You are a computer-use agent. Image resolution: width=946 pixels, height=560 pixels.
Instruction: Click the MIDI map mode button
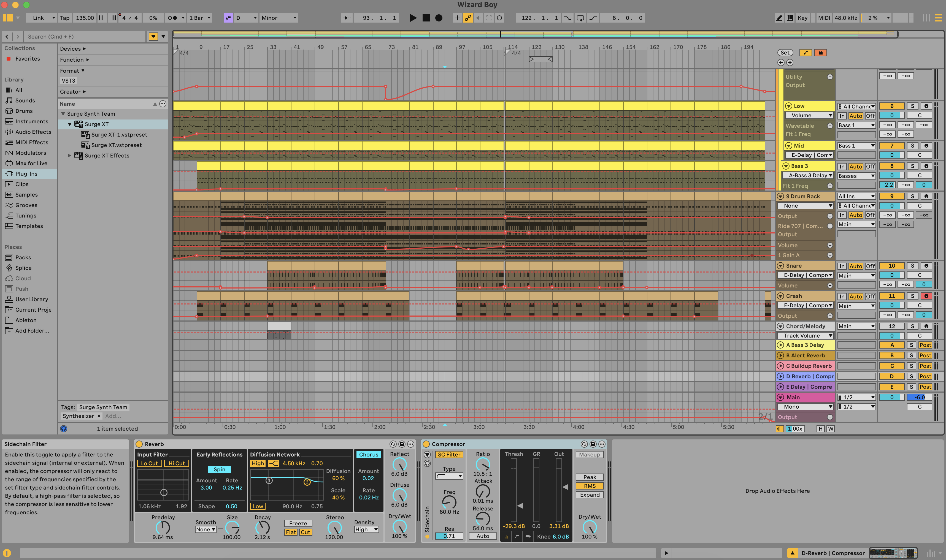[824, 18]
